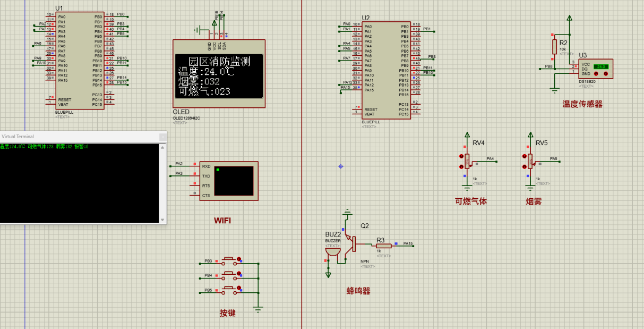Select the R3 resistor in buzzer circuit

click(383, 246)
